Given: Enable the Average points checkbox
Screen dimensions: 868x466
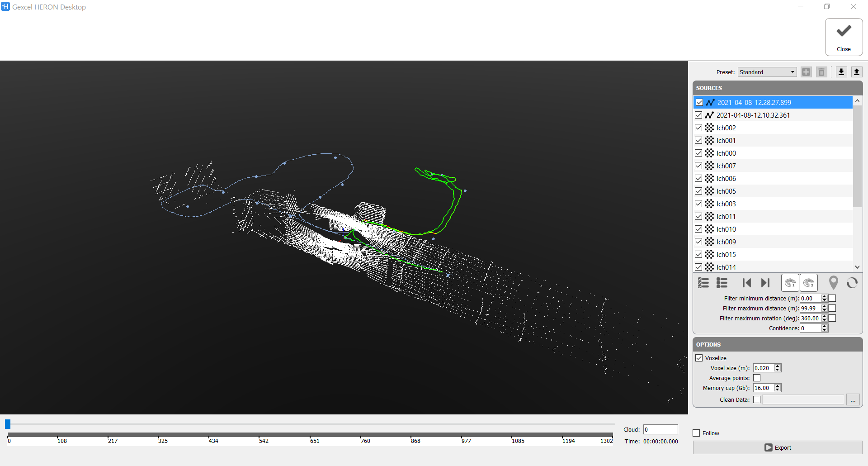Looking at the screenshot, I should (x=757, y=378).
